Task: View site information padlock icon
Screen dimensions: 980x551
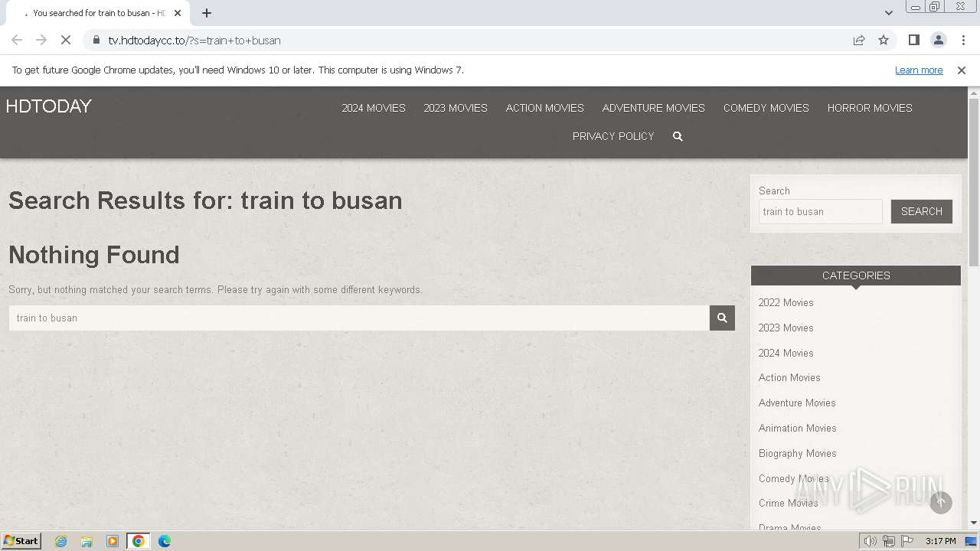Action: tap(96, 40)
